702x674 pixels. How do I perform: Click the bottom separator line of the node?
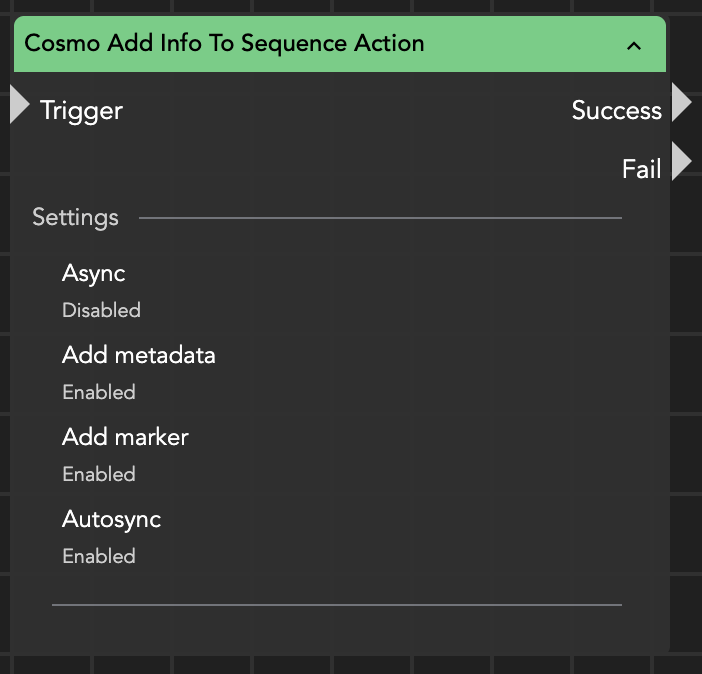click(x=336, y=604)
